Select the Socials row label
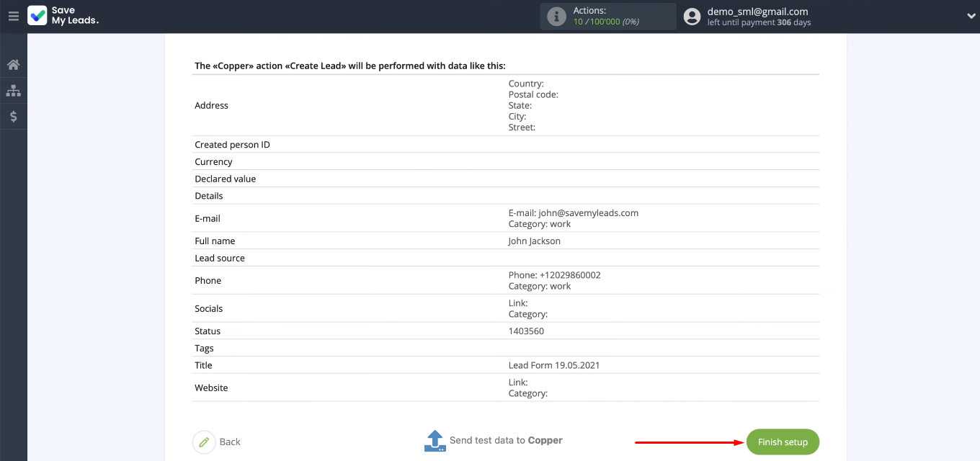 coord(208,308)
